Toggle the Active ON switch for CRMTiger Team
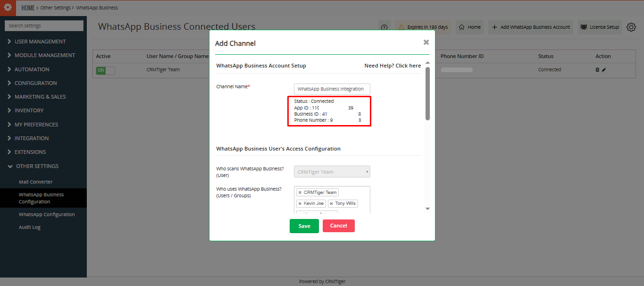The height and width of the screenshot is (286, 644). click(x=105, y=70)
